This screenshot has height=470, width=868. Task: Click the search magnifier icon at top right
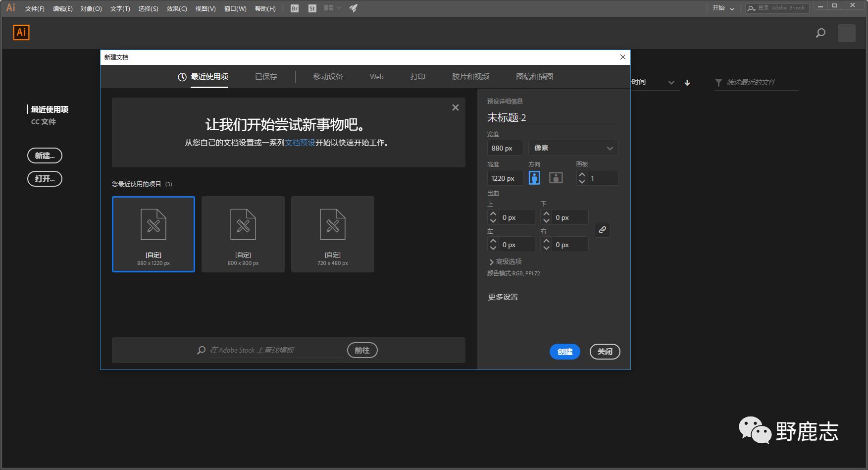(x=820, y=33)
